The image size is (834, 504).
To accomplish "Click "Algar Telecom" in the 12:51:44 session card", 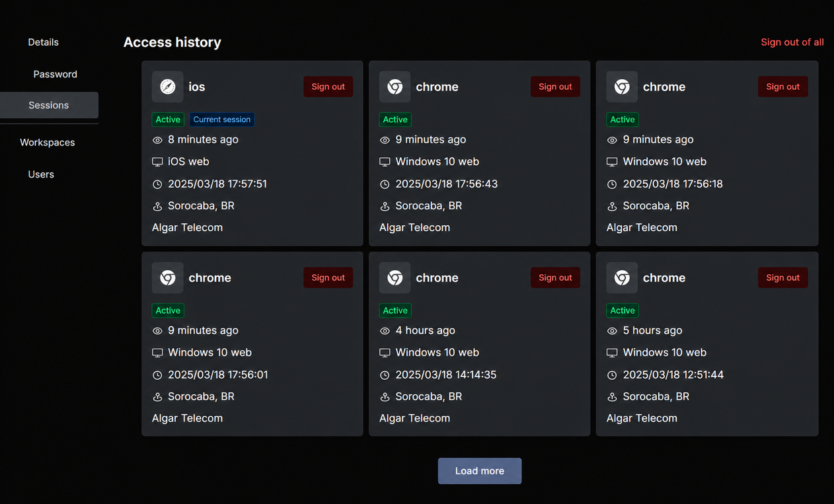I will [642, 418].
